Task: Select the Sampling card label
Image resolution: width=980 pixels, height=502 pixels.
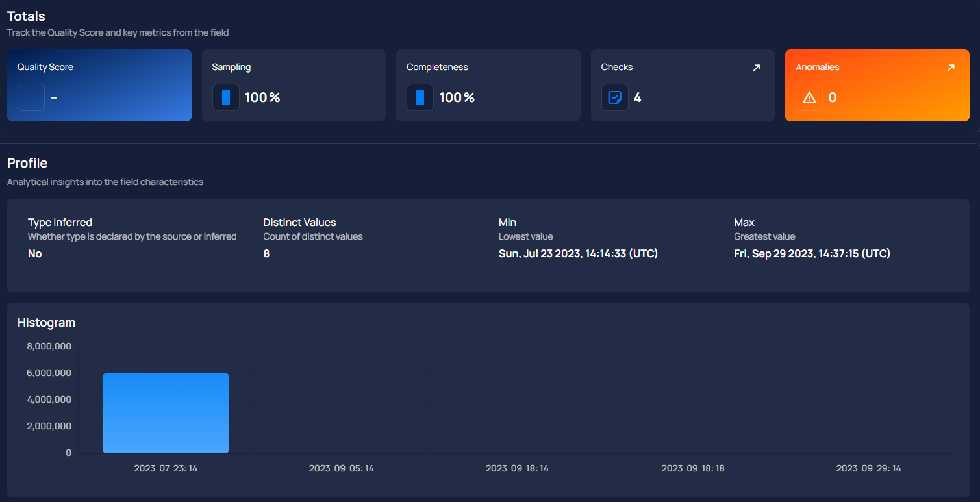Action: tap(231, 67)
